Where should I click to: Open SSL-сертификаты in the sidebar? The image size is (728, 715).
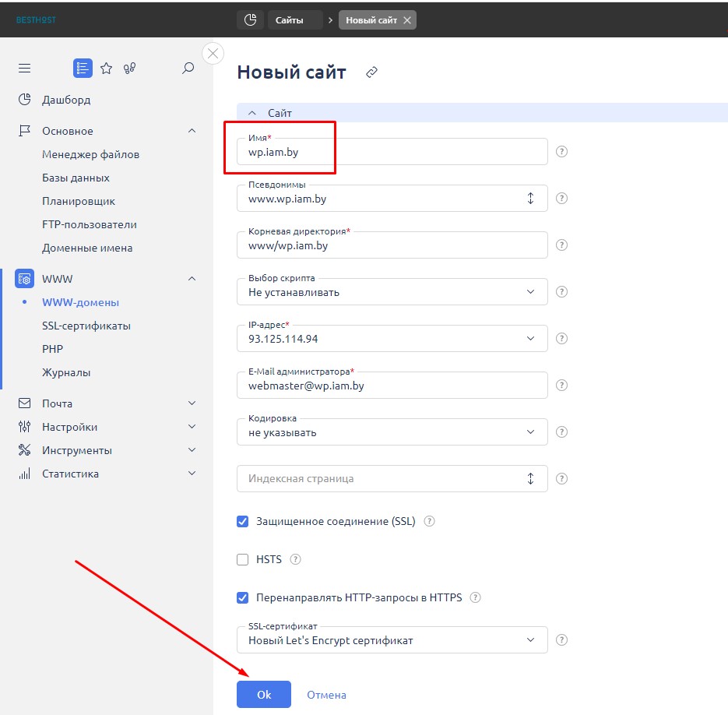[x=86, y=326]
